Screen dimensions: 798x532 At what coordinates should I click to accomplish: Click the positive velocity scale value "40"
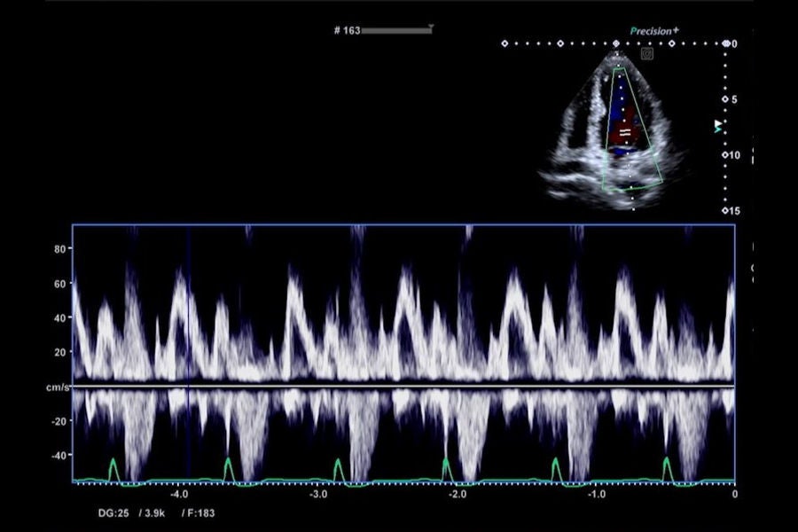point(59,318)
